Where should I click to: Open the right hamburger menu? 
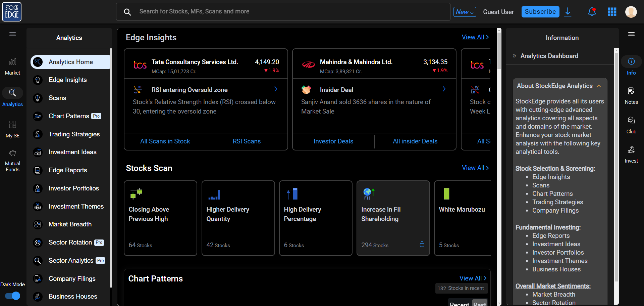(x=631, y=34)
